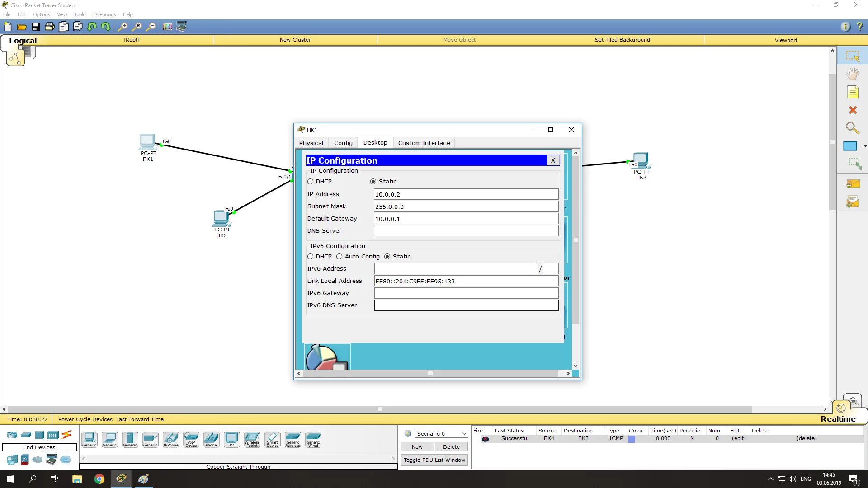Select IPv6 Auto Config radio button
Screen dimensions: 868x488
[x=340, y=257]
